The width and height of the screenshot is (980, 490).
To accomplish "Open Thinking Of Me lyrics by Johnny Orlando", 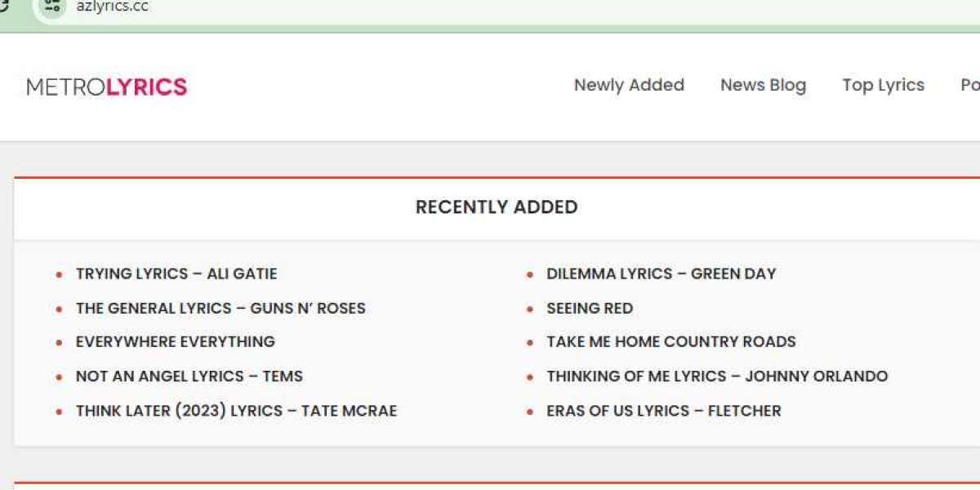I will [x=717, y=376].
